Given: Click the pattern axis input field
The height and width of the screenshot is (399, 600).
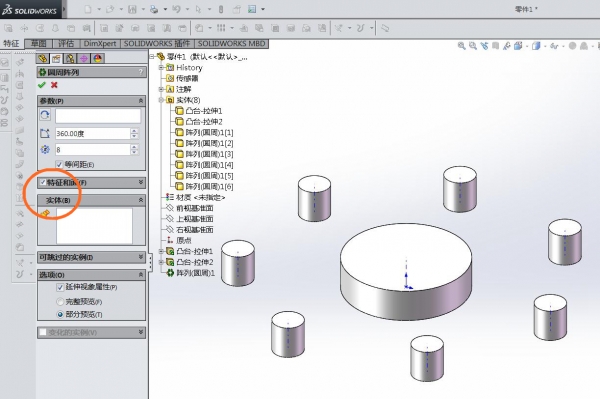Looking at the screenshot, I should click(98, 116).
